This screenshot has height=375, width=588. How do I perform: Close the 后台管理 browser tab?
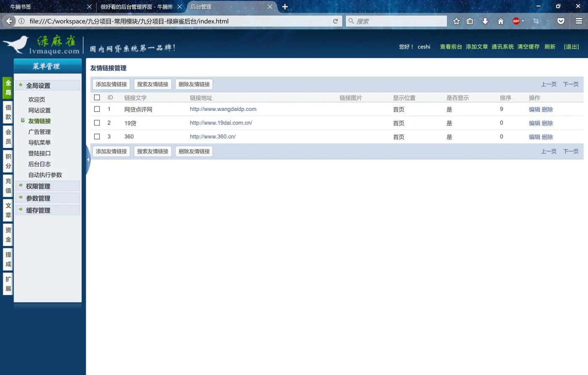pyautogui.click(x=270, y=7)
